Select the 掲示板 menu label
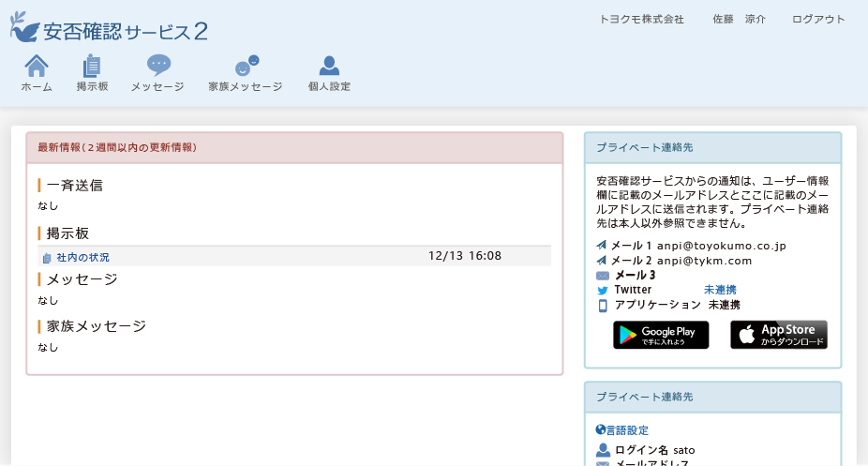This screenshot has height=466, width=868. point(93,86)
